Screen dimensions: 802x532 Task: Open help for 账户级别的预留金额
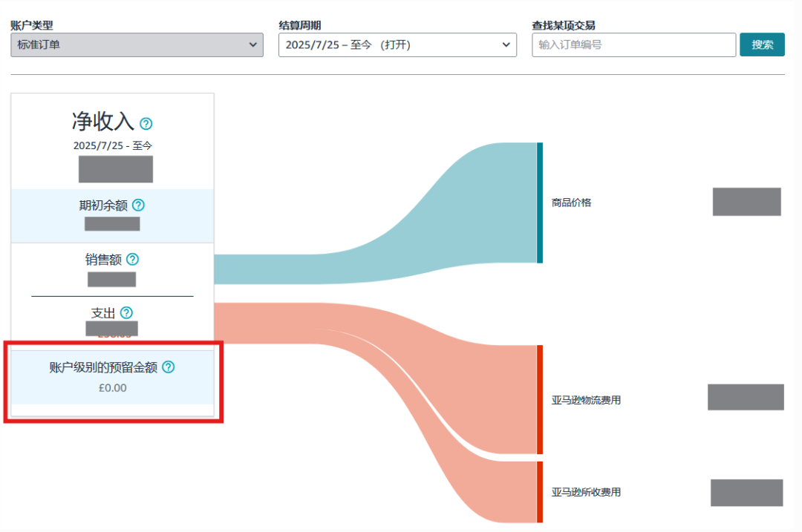(169, 367)
